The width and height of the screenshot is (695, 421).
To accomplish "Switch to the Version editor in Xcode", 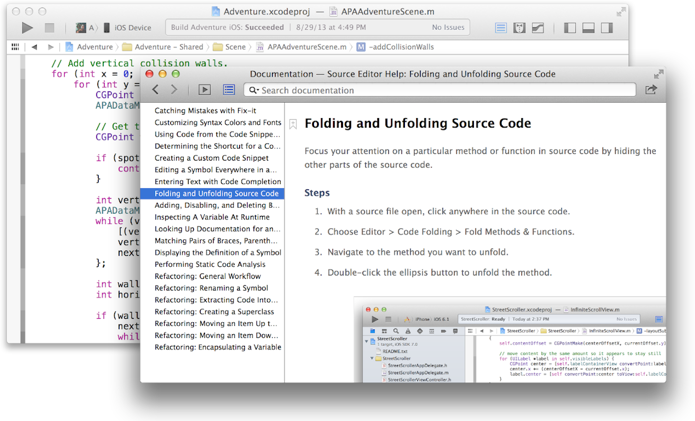I will coord(538,27).
